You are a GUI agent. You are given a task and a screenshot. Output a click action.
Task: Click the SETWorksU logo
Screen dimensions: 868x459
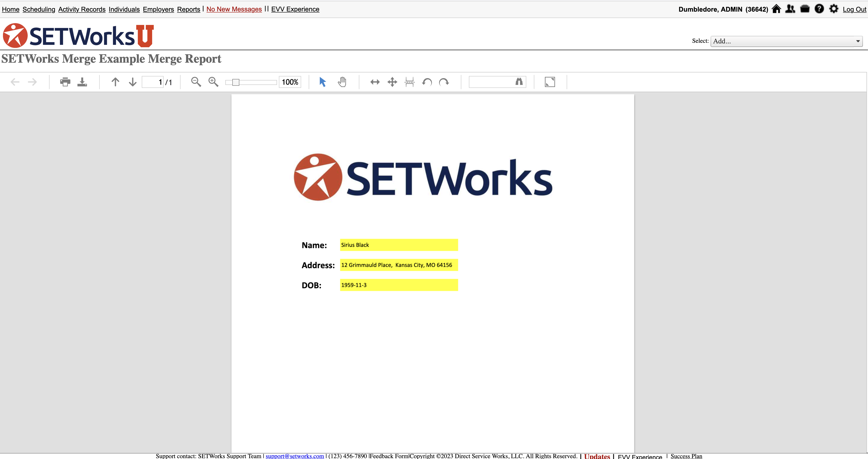[x=78, y=35]
